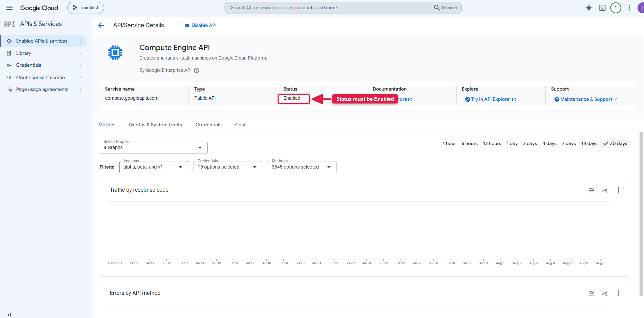Click the Google Cloud logo
Viewport: 644px width, 318px height.
39,8
